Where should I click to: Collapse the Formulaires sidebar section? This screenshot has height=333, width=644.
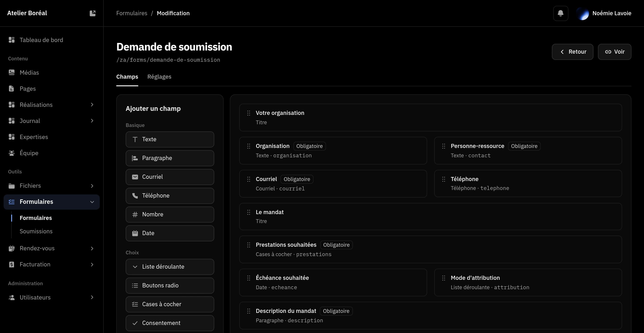coord(92,202)
